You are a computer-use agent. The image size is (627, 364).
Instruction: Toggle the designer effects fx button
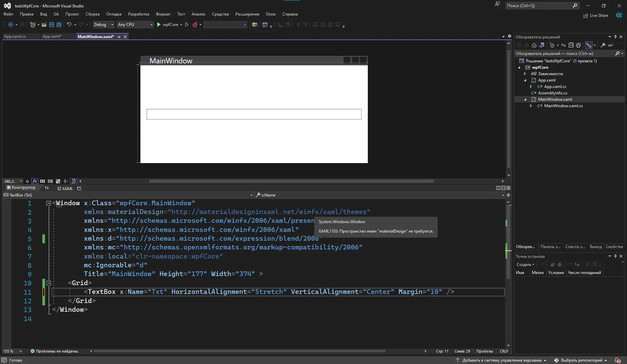[x=34, y=181]
